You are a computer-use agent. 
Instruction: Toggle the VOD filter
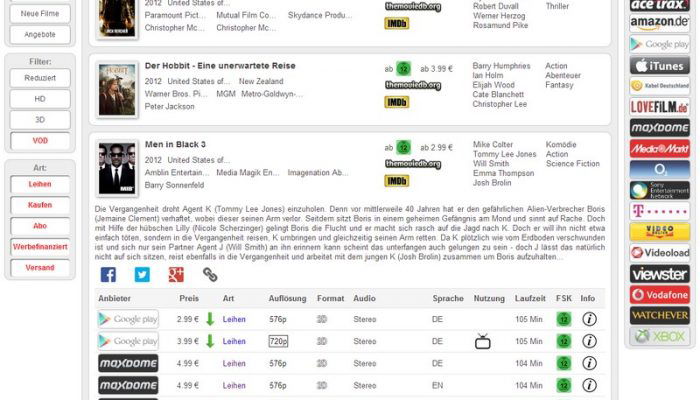pos(40,141)
